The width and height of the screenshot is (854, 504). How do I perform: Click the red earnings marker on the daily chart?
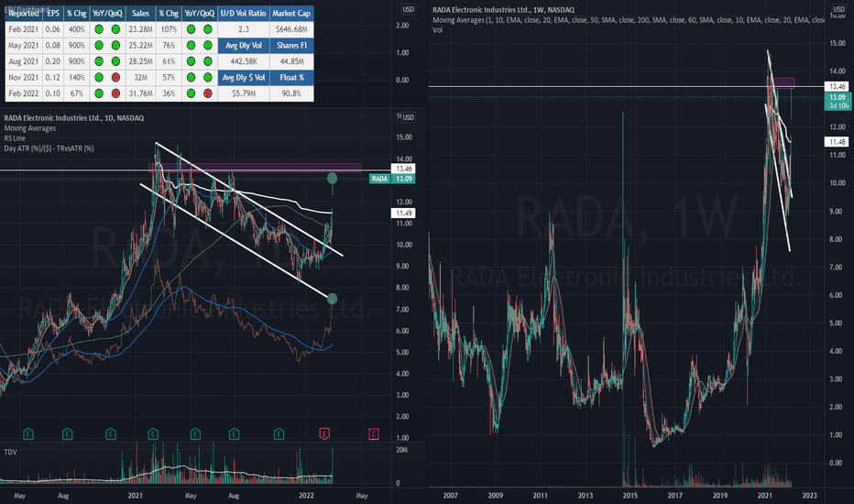pos(324,433)
